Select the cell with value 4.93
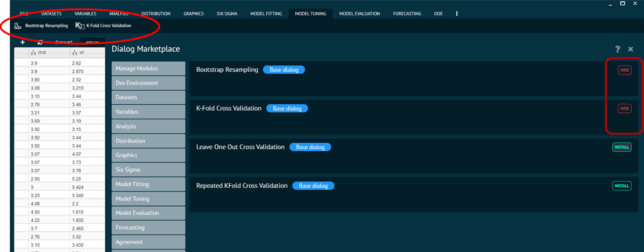This screenshot has height=252, width=644. click(49, 212)
